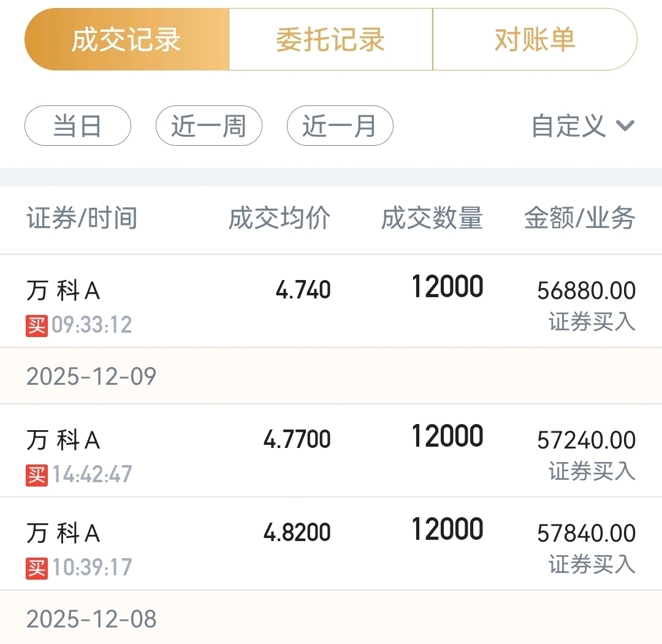
Task: Switch to the 成交记录 tab
Action: click(x=127, y=39)
